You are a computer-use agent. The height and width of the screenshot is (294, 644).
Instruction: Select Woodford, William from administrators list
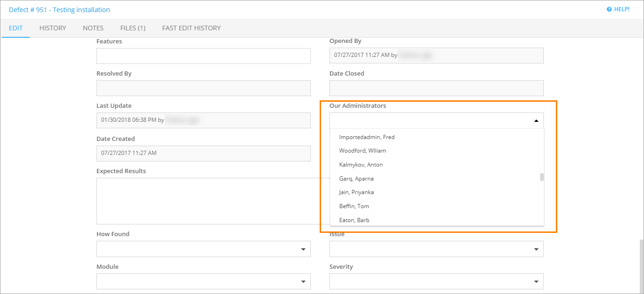363,151
